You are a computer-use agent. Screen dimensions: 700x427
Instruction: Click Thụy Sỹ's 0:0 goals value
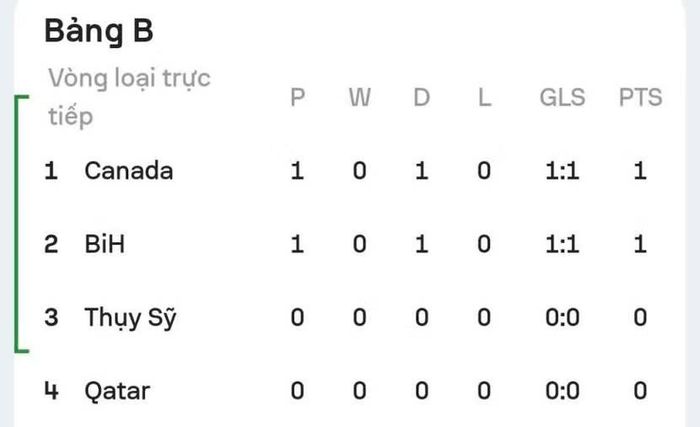562,317
